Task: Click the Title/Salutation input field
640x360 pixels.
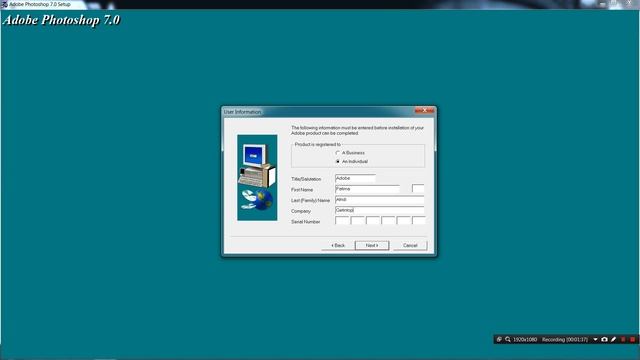Action: [355, 178]
